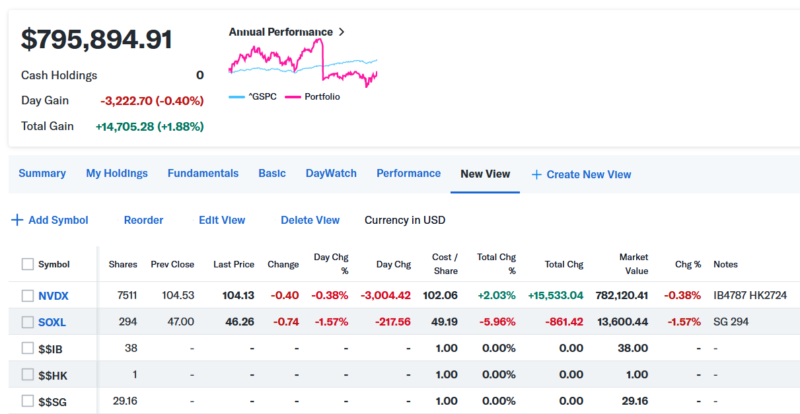Check the SOXL row checkbox
The width and height of the screenshot is (800, 414).
[x=28, y=322]
